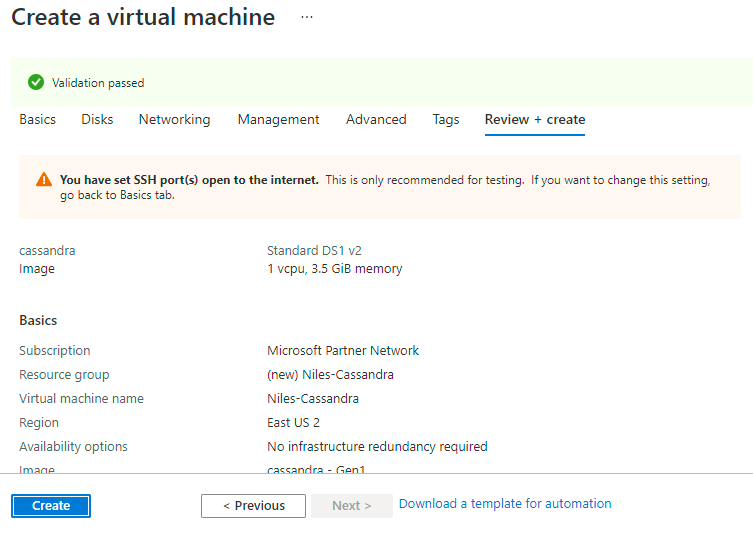Click the 'Create a virtual machine' page title
The image size is (753, 533).
pos(143,18)
